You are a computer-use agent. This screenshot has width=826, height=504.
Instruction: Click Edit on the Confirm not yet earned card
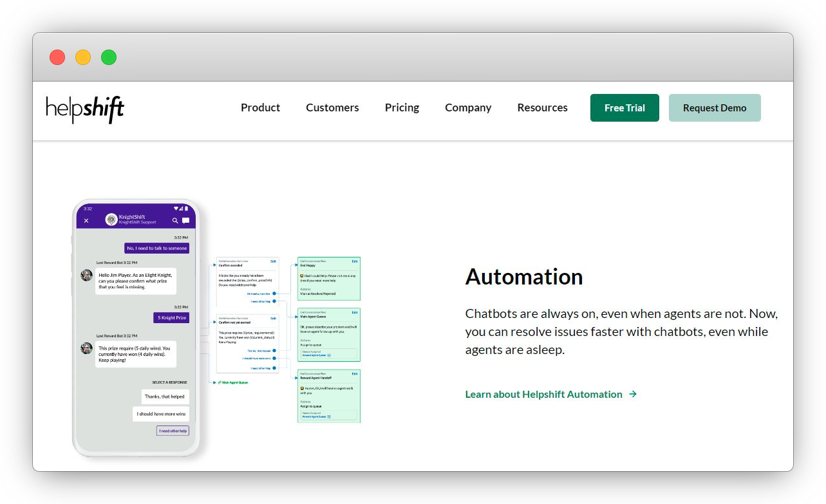(x=273, y=318)
